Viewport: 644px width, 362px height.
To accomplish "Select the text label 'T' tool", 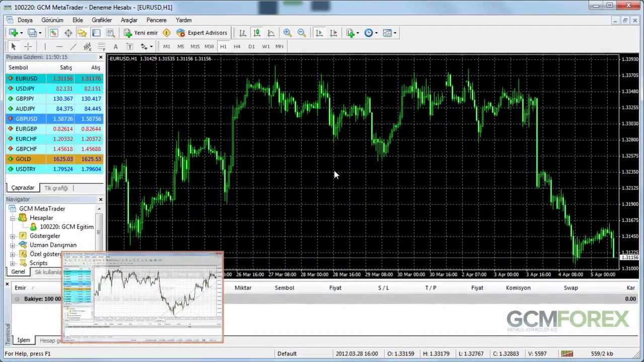I will coord(129,46).
